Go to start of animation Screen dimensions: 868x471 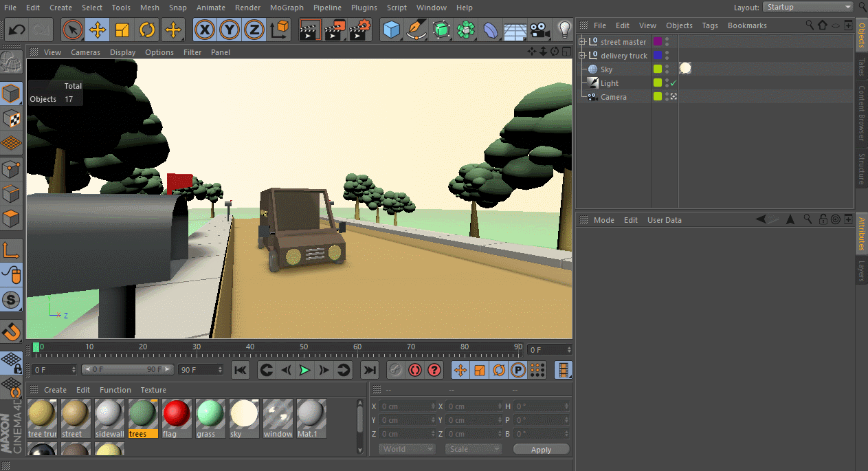point(241,370)
